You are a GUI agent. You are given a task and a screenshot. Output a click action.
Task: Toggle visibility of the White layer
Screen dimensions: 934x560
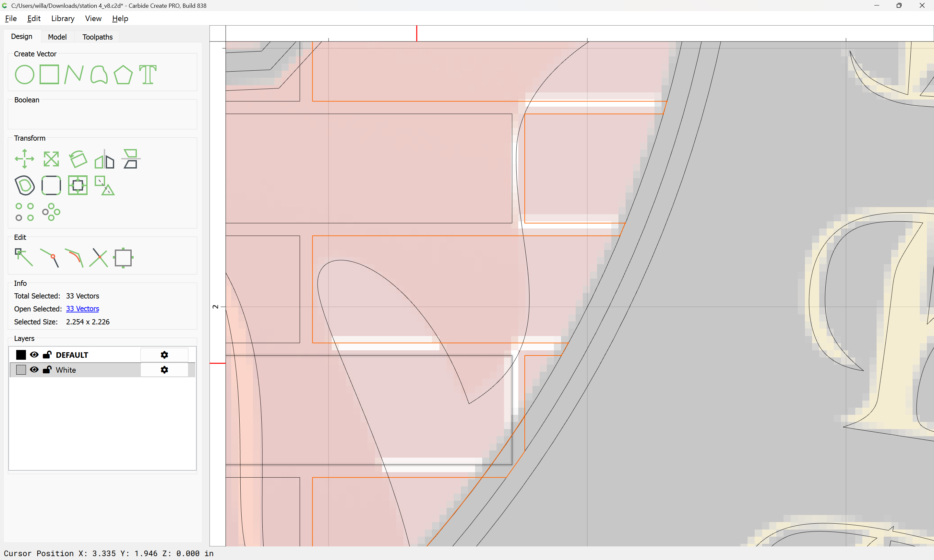point(34,370)
